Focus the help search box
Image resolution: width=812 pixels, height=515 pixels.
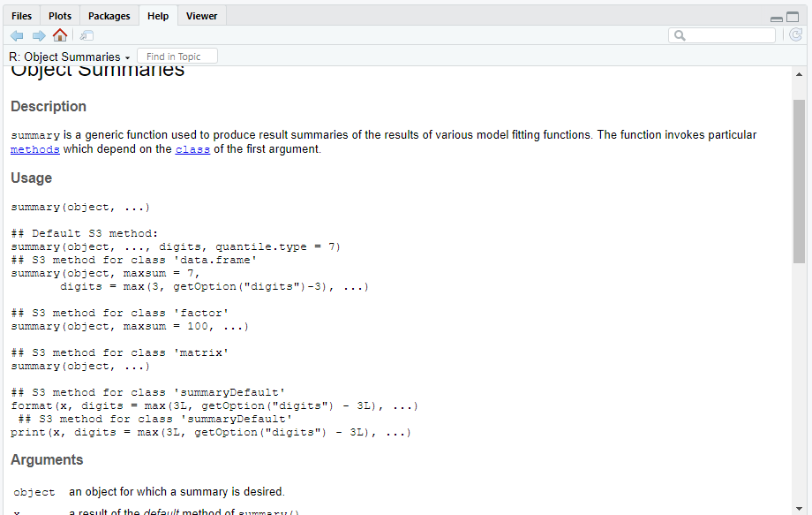(x=729, y=35)
